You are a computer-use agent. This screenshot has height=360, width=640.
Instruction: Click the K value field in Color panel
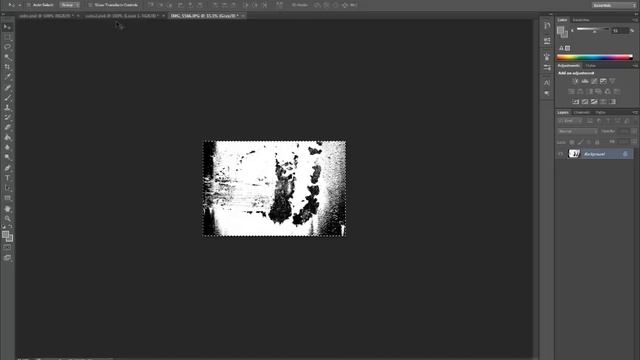620,31
